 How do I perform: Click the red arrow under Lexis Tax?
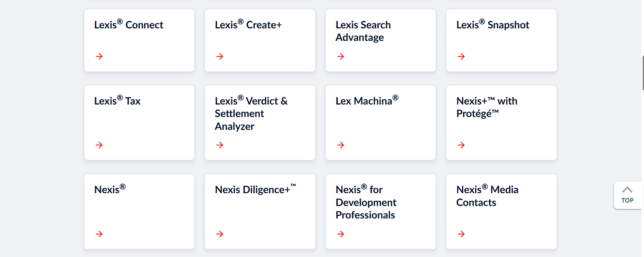click(99, 145)
